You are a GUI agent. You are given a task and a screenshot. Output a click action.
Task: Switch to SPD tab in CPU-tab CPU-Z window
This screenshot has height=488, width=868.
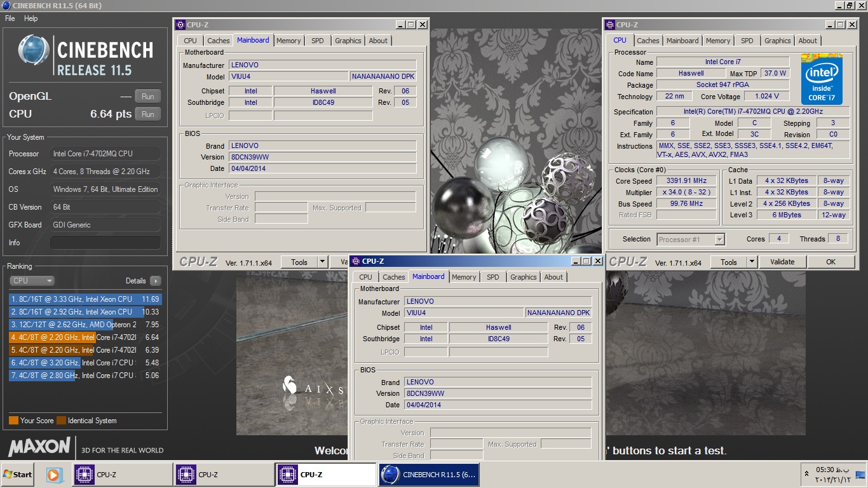click(x=747, y=41)
